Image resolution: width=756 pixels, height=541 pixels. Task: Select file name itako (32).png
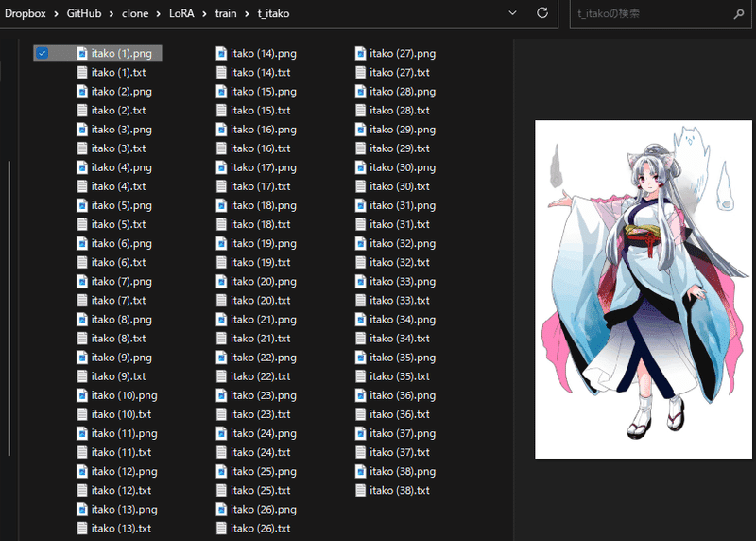click(x=403, y=243)
